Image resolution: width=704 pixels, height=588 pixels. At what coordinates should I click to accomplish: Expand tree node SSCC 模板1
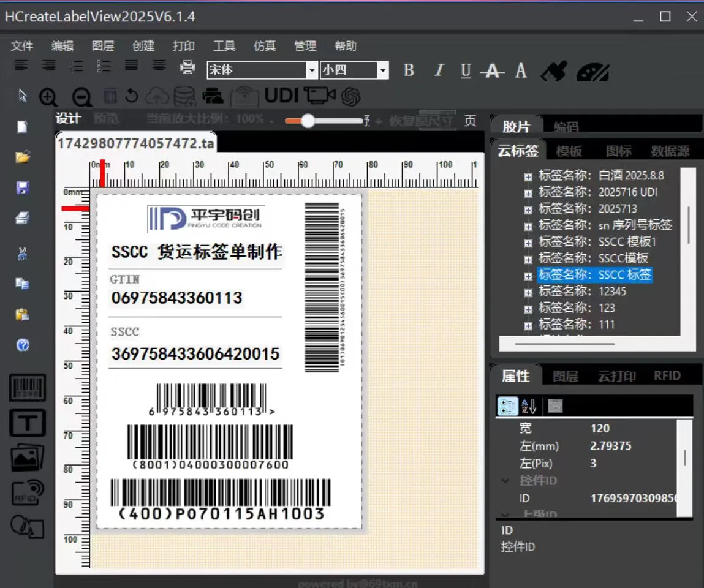pos(528,243)
